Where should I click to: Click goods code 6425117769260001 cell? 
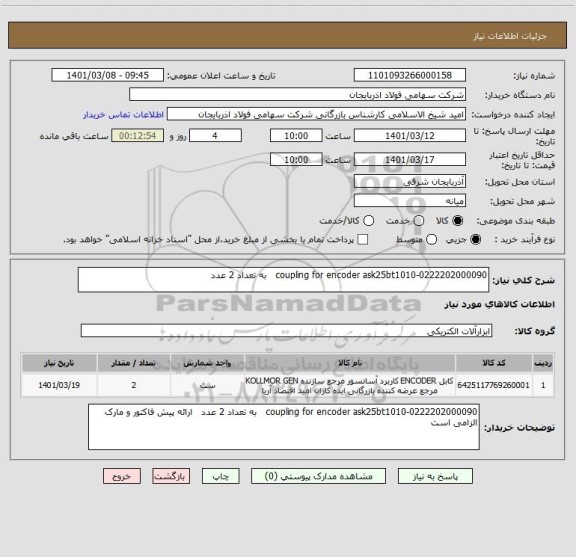[494, 385]
